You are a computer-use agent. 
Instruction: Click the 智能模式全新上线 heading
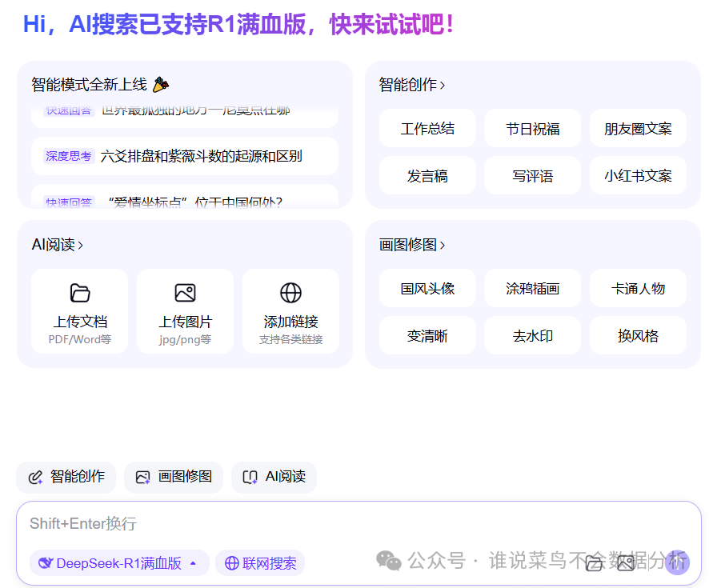(x=90, y=85)
